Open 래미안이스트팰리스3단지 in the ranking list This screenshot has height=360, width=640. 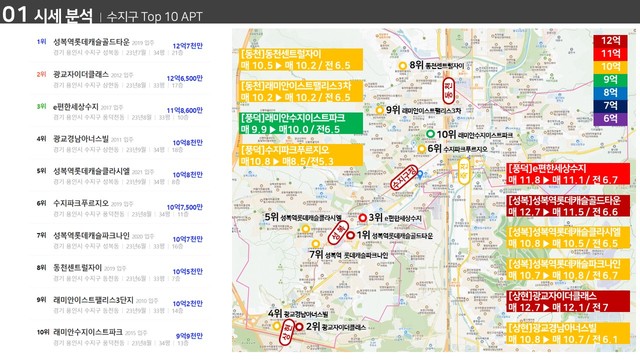[93, 300]
